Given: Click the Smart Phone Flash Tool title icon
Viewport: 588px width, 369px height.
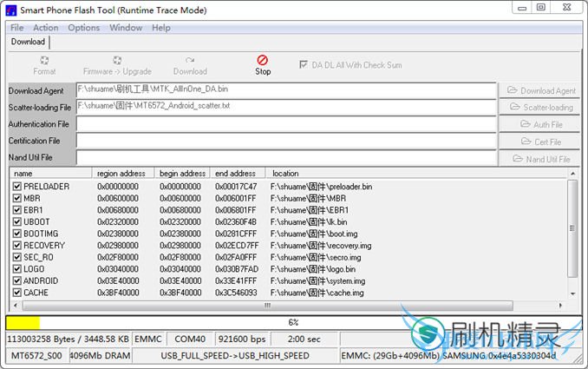Looking at the screenshot, I should click(11, 10).
